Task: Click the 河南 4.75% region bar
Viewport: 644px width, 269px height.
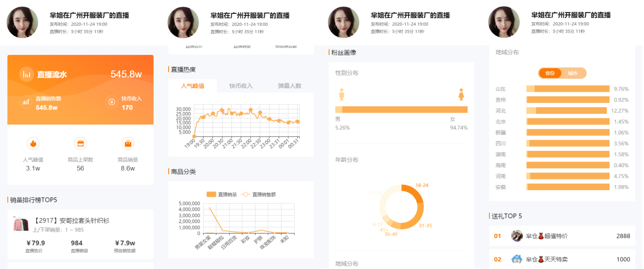Action: click(x=568, y=176)
